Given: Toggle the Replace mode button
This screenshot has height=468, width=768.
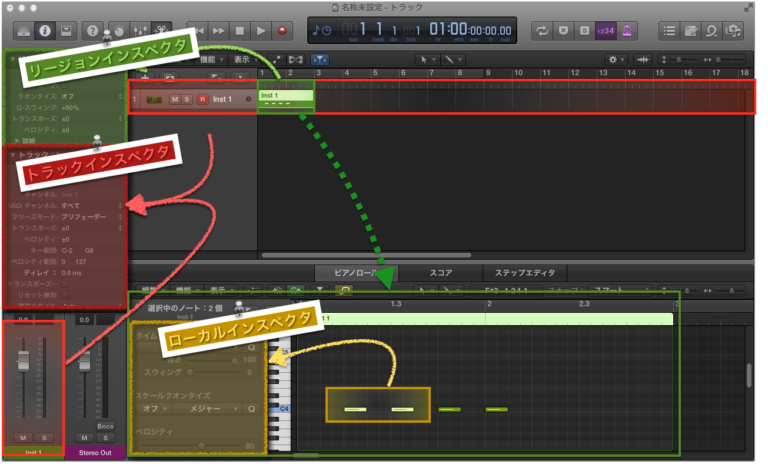Looking at the screenshot, I should tap(563, 31).
